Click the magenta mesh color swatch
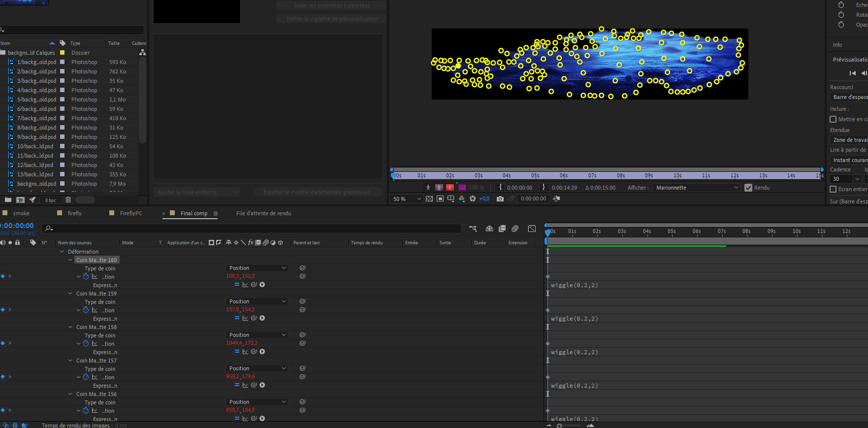Viewport: 868px width, 428px height. click(x=462, y=188)
